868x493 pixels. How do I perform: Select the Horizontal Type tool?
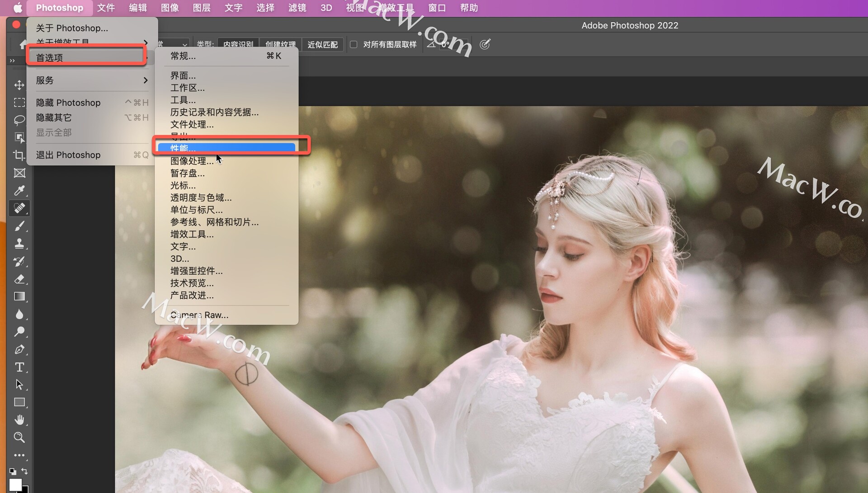point(19,367)
